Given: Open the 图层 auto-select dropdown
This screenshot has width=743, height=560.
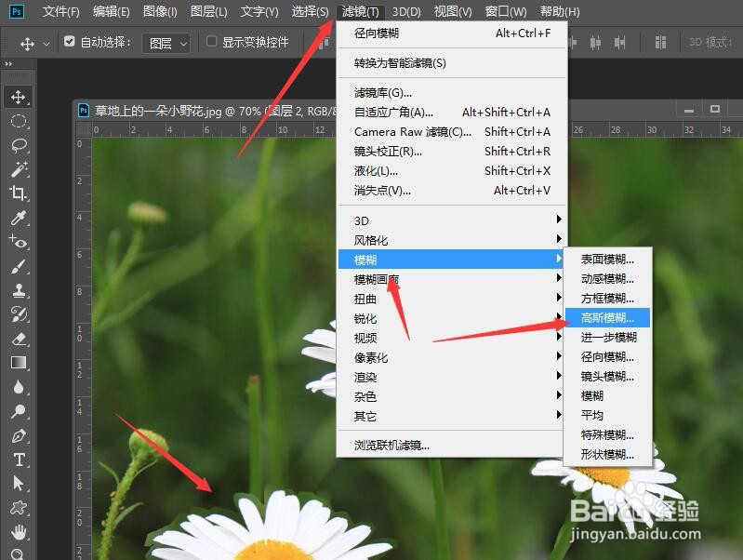Looking at the screenshot, I should pyautogui.click(x=166, y=44).
